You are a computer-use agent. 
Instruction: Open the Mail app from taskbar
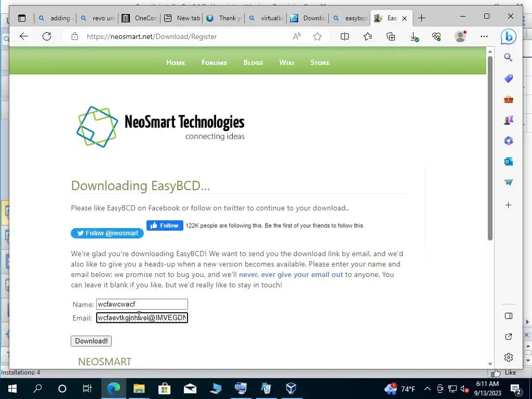pos(190,388)
